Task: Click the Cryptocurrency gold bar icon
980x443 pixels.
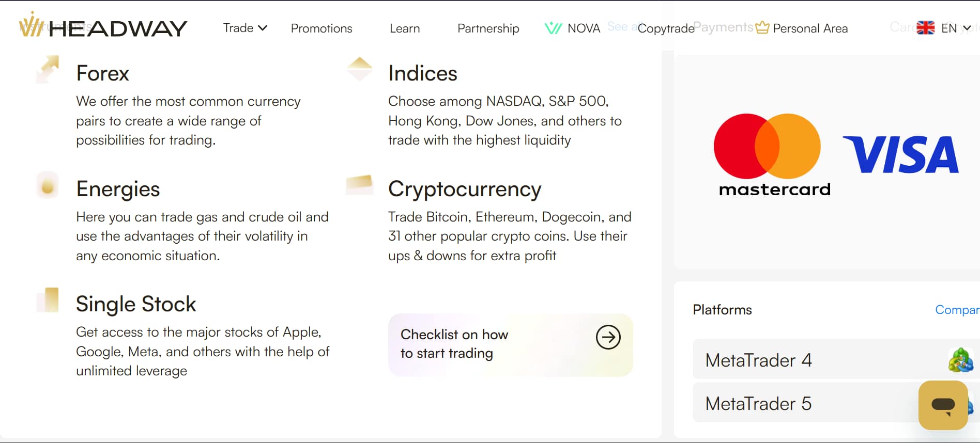Action: 360,185
